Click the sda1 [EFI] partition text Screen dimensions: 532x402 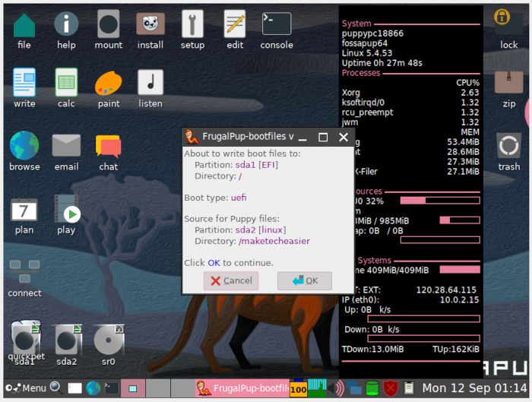[x=257, y=165]
